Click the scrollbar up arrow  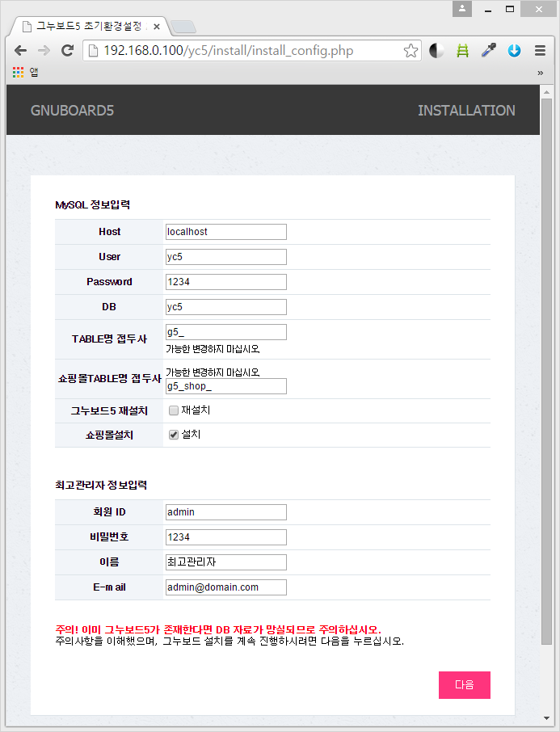[x=546, y=92]
